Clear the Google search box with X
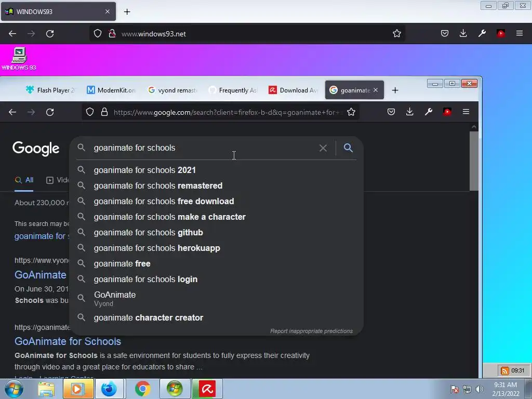 click(323, 148)
